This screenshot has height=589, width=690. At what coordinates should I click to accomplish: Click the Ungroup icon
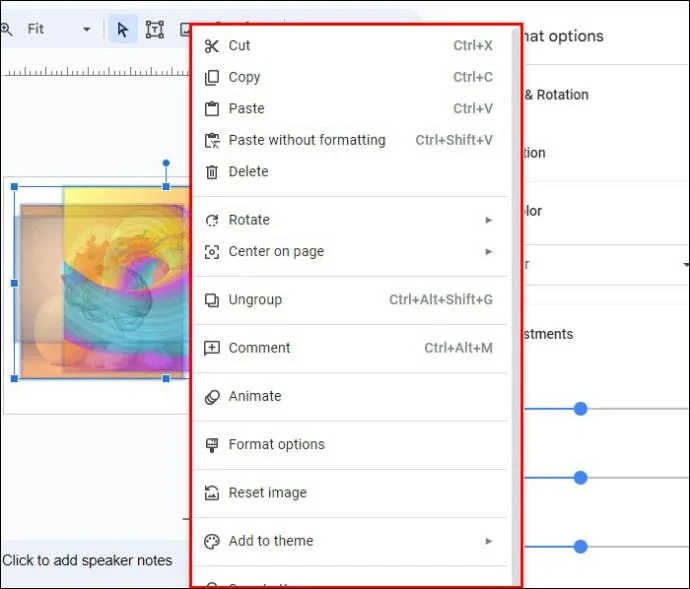(x=212, y=300)
